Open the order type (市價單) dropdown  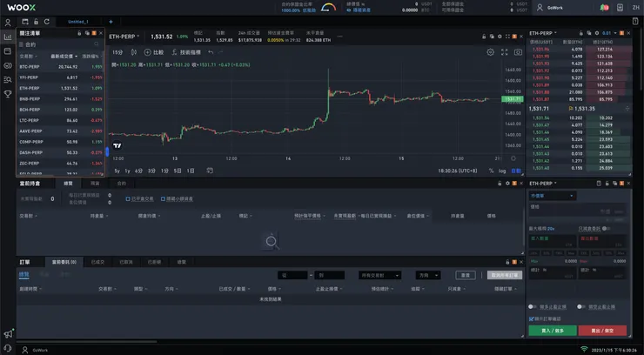coord(552,196)
